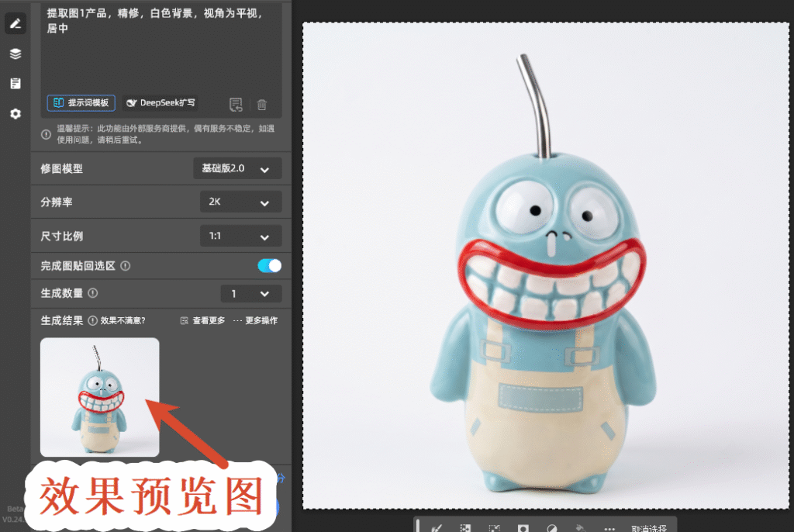Clear the prompt with the trash icon

[x=262, y=105]
